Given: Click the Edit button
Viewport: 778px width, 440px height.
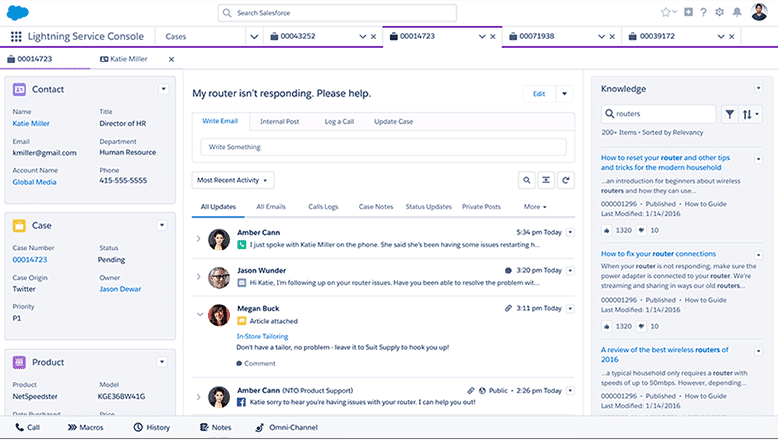Looking at the screenshot, I should [539, 93].
